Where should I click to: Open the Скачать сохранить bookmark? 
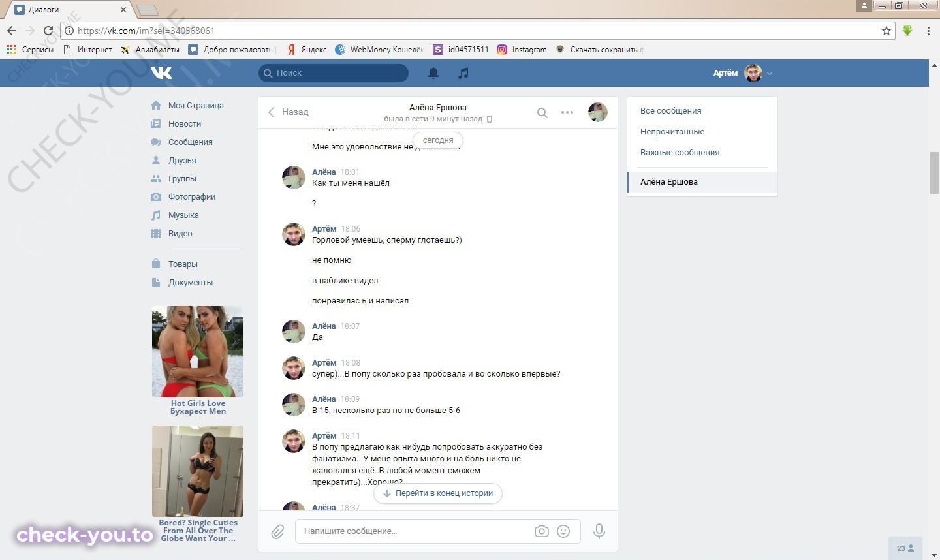[599, 49]
